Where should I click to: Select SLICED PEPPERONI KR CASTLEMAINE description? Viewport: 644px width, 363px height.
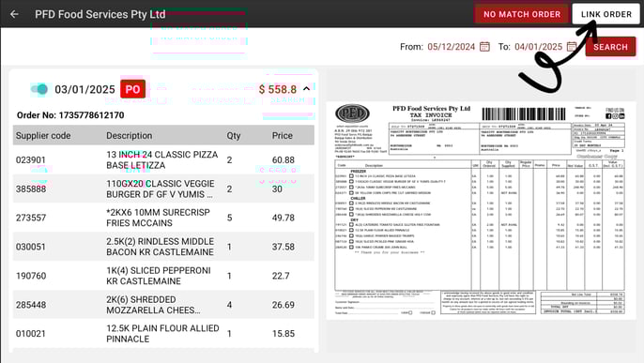point(159,276)
